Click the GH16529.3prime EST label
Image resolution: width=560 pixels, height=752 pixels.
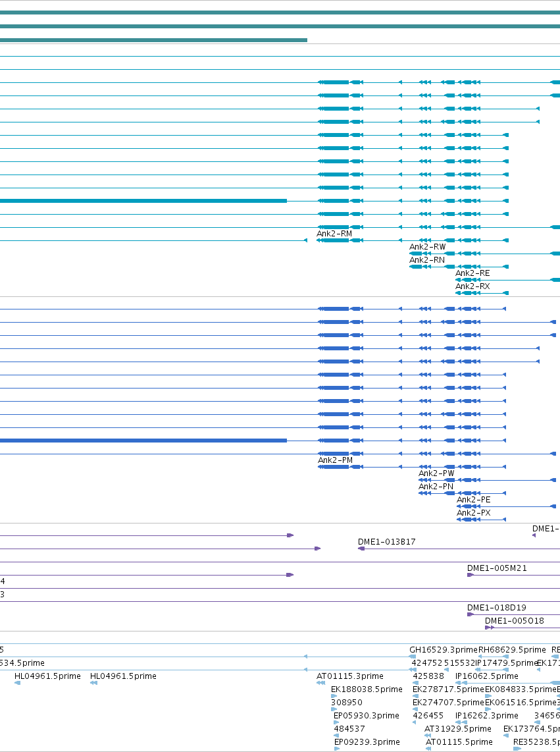click(x=444, y=650)
